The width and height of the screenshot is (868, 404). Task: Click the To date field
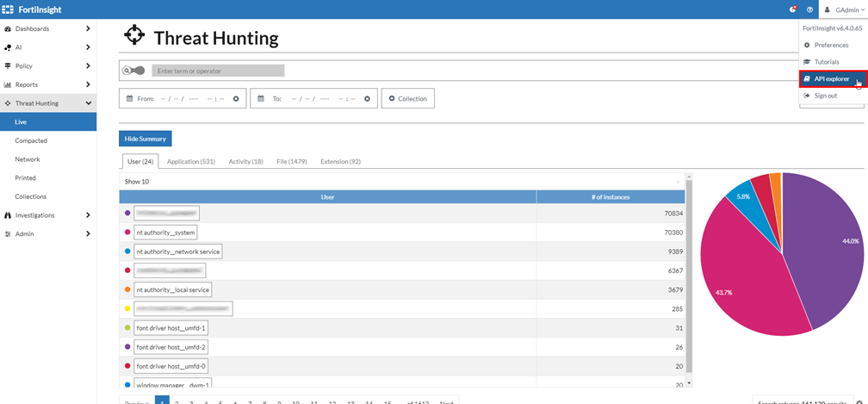(x=313, y=98)
